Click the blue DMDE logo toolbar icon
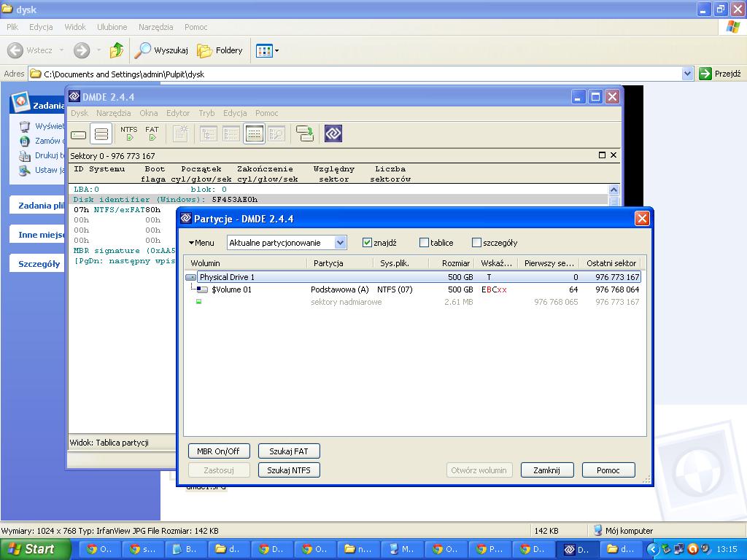The width and height of the screenshot is (747, 560). point(333,134)
